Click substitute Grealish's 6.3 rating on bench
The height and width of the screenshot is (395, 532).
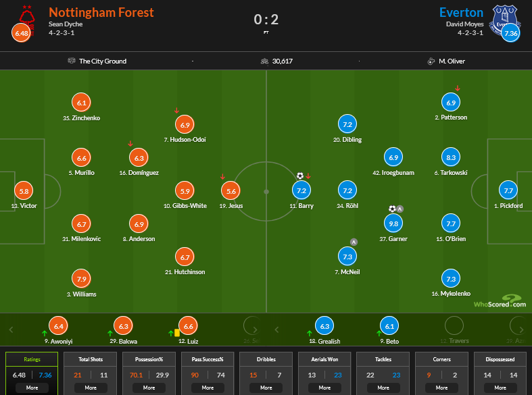coord(324,326)
